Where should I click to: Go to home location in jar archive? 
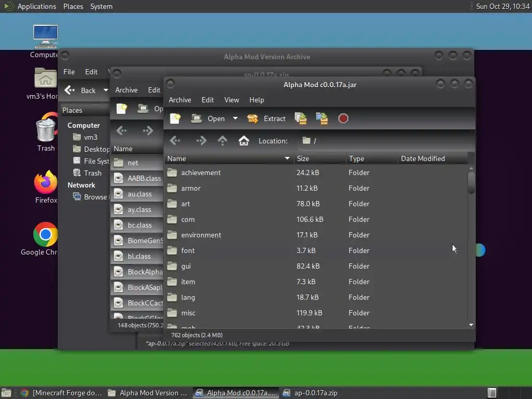[244, 140]
